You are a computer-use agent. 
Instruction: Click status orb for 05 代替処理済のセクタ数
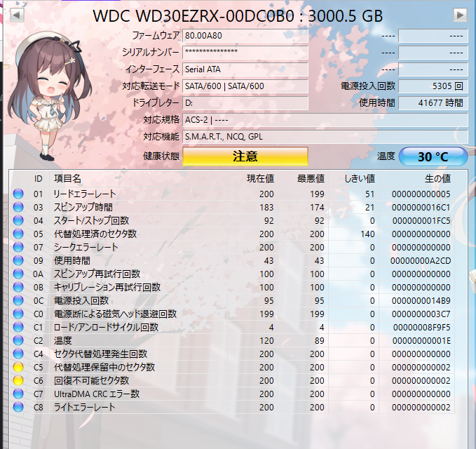click(18, 234)
